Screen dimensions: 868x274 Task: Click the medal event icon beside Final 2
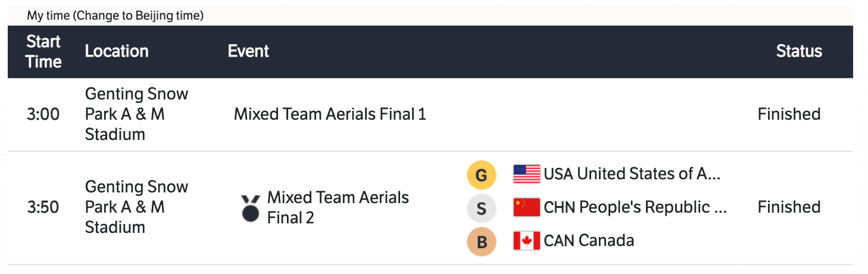point(251,208)
